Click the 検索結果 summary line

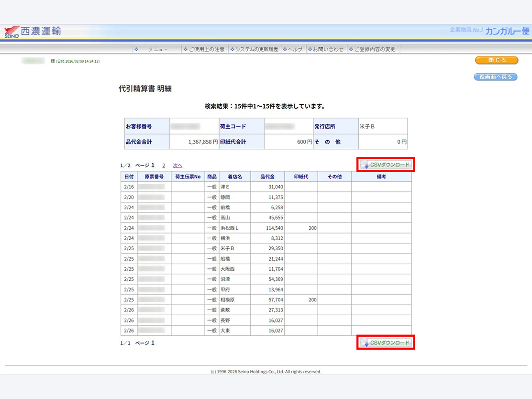coord(266,106)
